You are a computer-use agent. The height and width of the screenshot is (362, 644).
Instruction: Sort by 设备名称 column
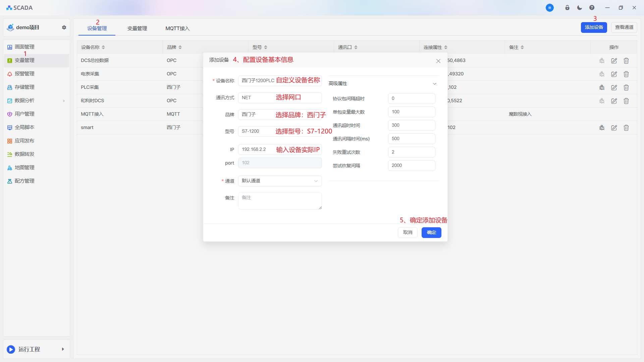103,47
